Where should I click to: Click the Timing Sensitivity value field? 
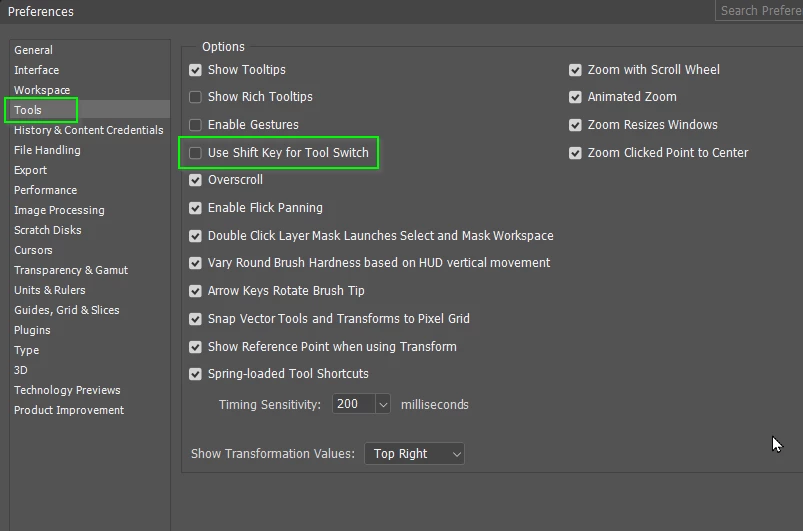pyautogui.click(x=354, y=404)
